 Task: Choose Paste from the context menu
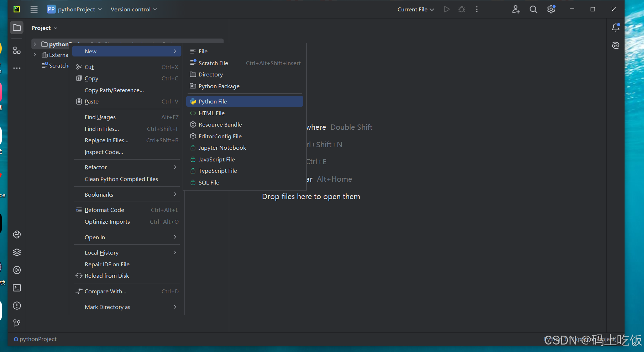pos(127,102)
